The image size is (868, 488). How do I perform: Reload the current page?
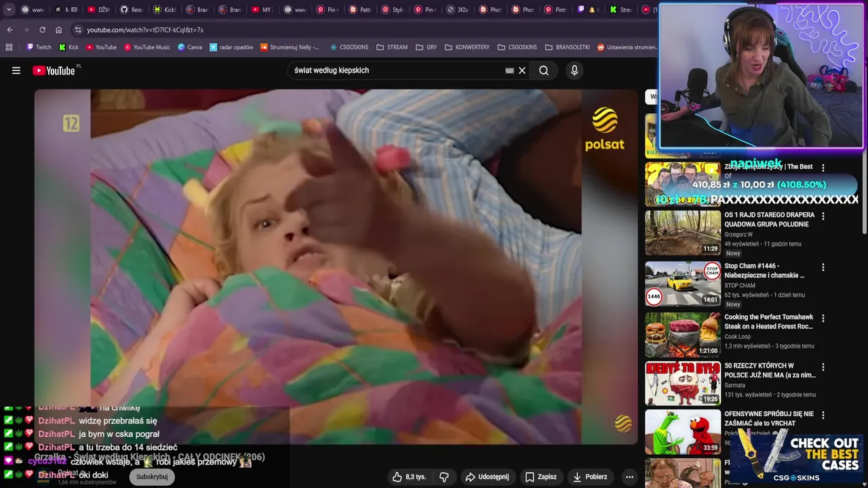tap(42, 30)
